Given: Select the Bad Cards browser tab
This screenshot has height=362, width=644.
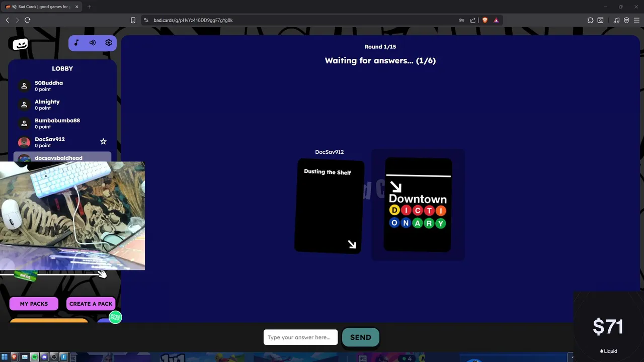Looking at the screenshot, I should click(x=41, y=7).
